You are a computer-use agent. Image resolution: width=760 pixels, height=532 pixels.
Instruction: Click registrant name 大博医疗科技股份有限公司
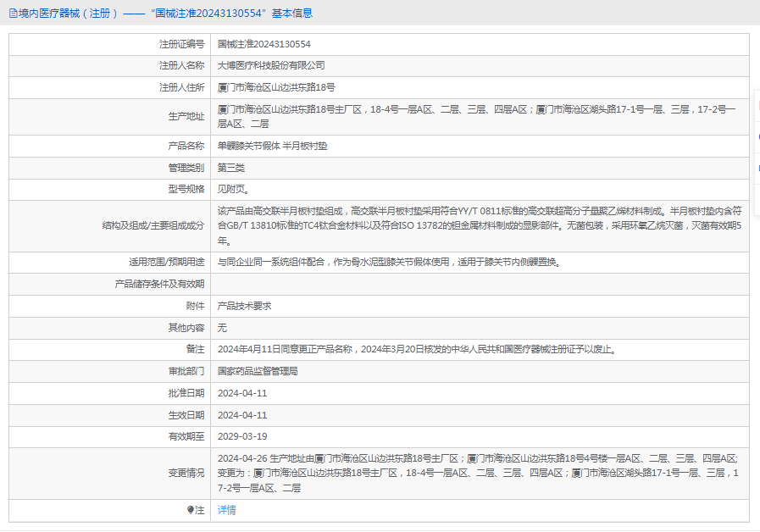271,65
